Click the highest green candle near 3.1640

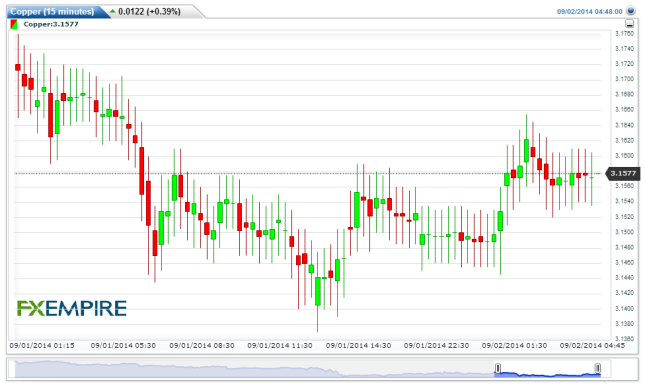pyautogui.click(x=526, y=151)
